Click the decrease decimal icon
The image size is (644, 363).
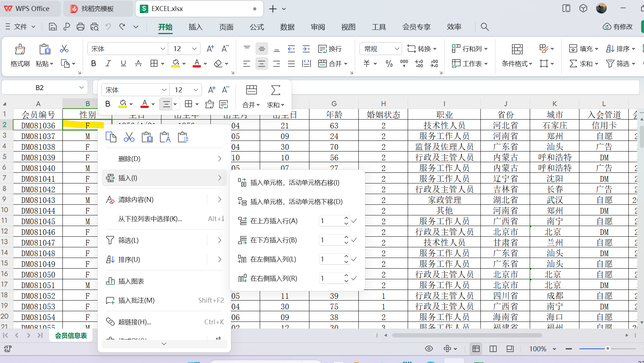coord(434,64)
